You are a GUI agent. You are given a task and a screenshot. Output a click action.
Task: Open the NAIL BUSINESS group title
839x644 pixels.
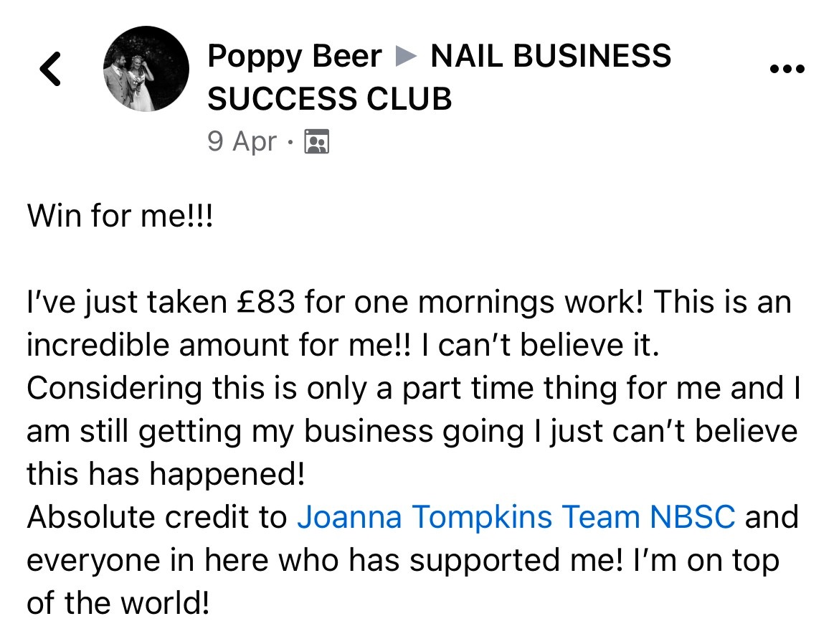point(551,56)
